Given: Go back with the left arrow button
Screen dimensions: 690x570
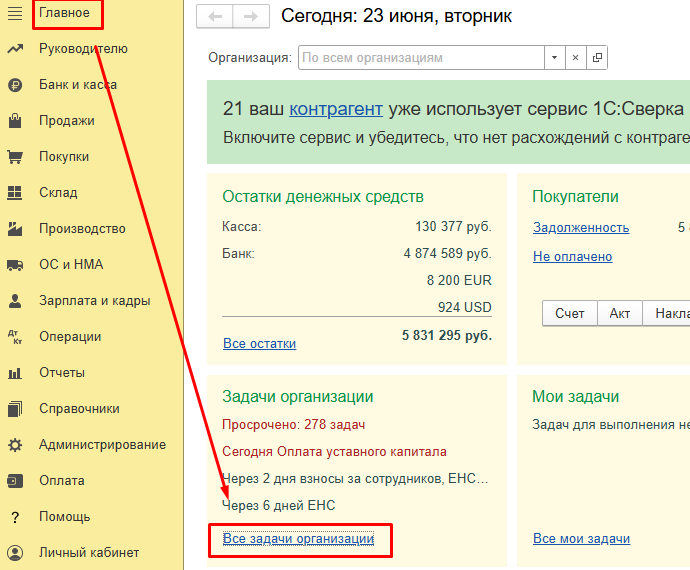Looking at the screenshot, I should 215,16.
